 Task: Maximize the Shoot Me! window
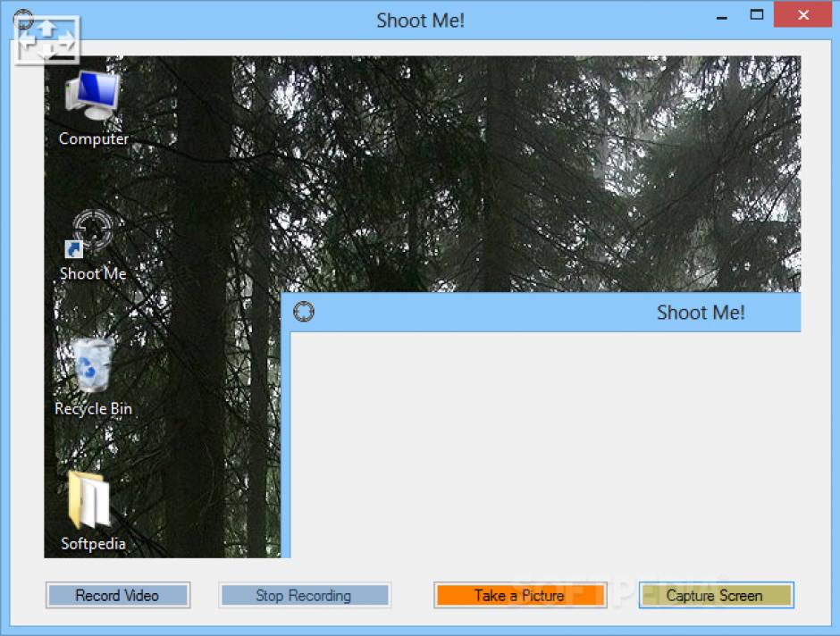(756, 15)
